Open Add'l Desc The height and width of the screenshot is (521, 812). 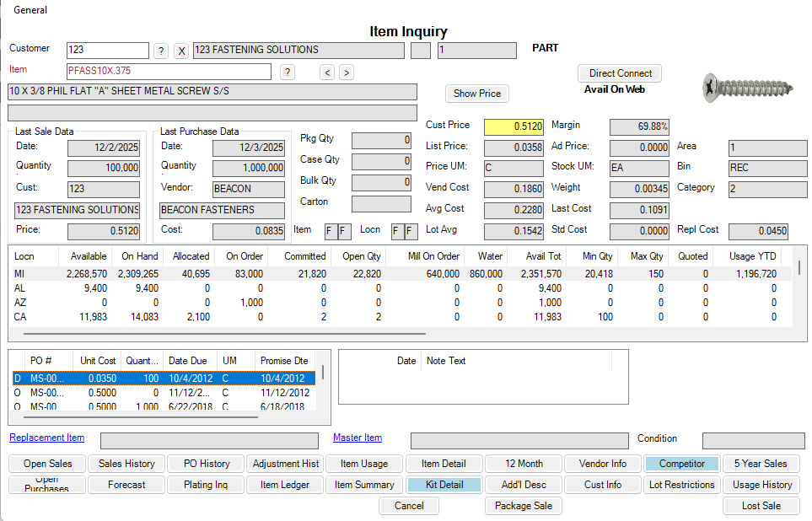[524, 485]
